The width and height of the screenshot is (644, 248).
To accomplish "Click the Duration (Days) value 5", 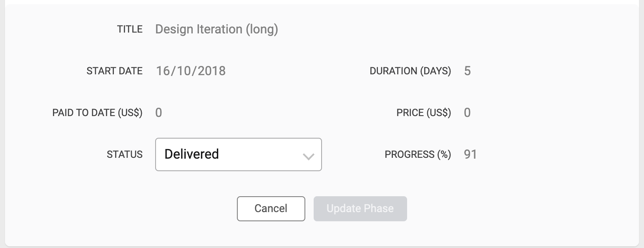I will 467,71.
